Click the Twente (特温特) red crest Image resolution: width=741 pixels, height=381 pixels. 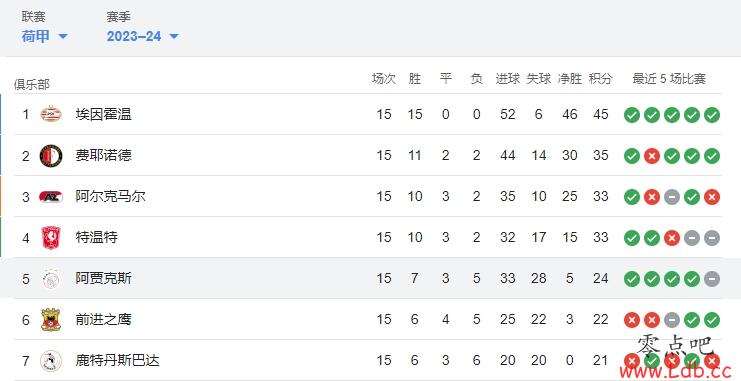51,237
